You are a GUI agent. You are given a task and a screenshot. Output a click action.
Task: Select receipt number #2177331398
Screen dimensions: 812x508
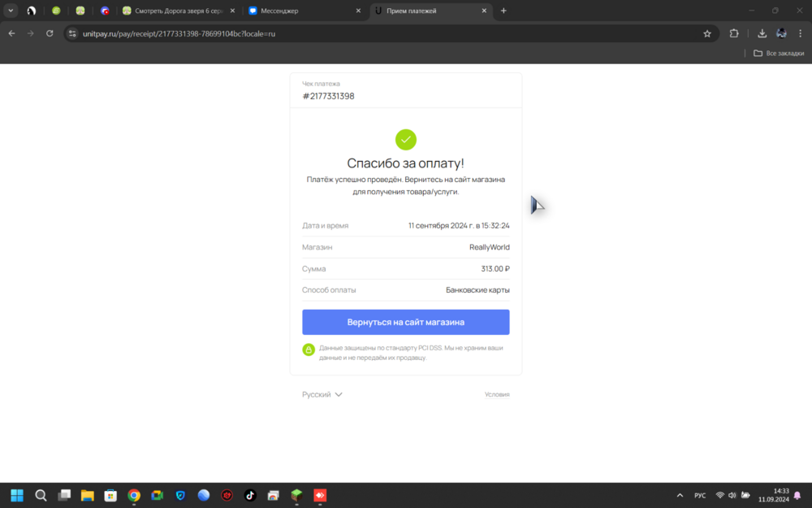tap(328, 96)
